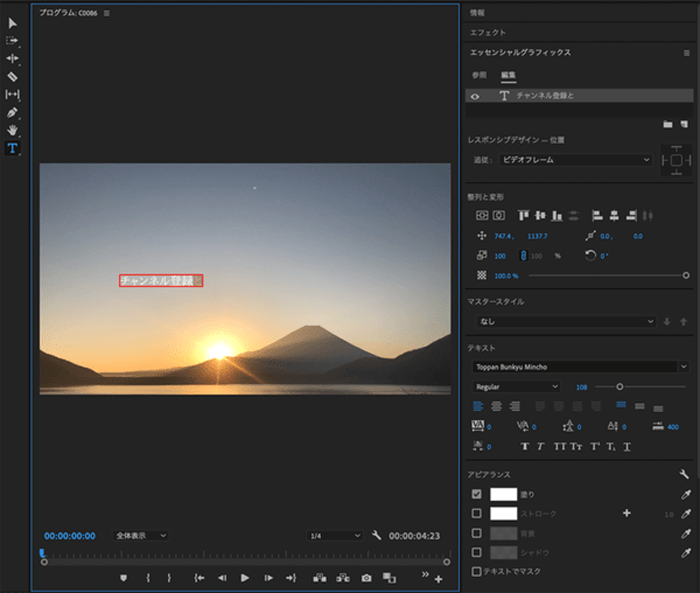This screenshot has width=700, height=593.
Task: Click the new layer icon in Essential Graphics
Action: click(x=684, y=124)
